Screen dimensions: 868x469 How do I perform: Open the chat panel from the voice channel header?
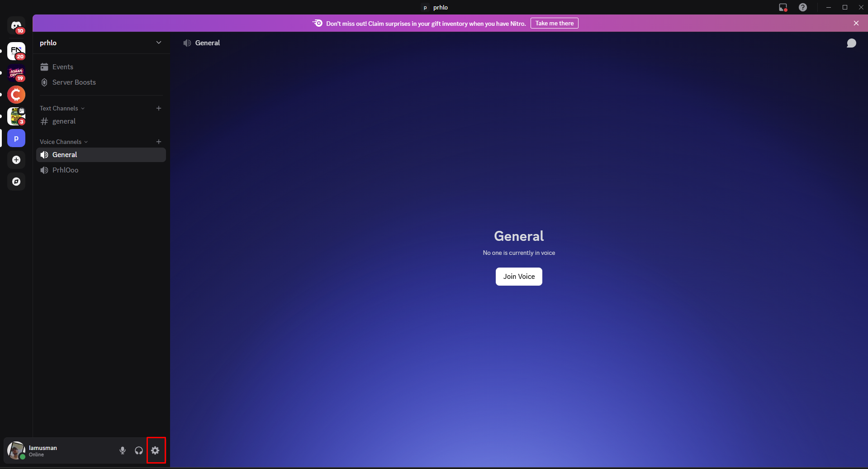click(851, 43)
